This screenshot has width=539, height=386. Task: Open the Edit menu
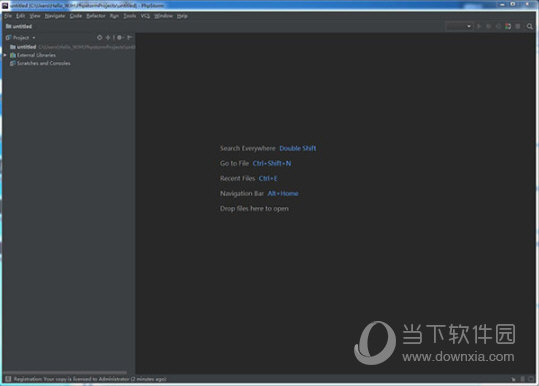coord(21,16)
